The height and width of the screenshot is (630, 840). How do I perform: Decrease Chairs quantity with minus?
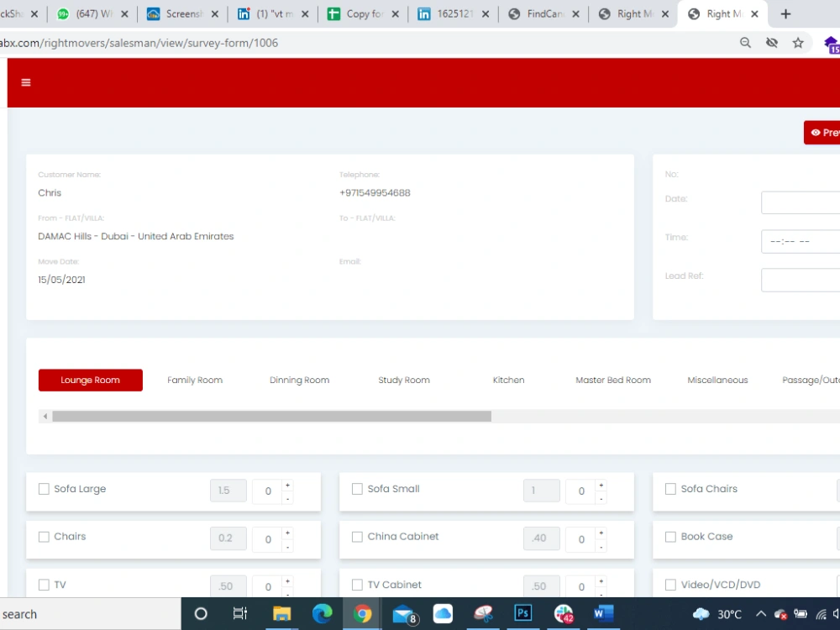[x=287, y=547]
